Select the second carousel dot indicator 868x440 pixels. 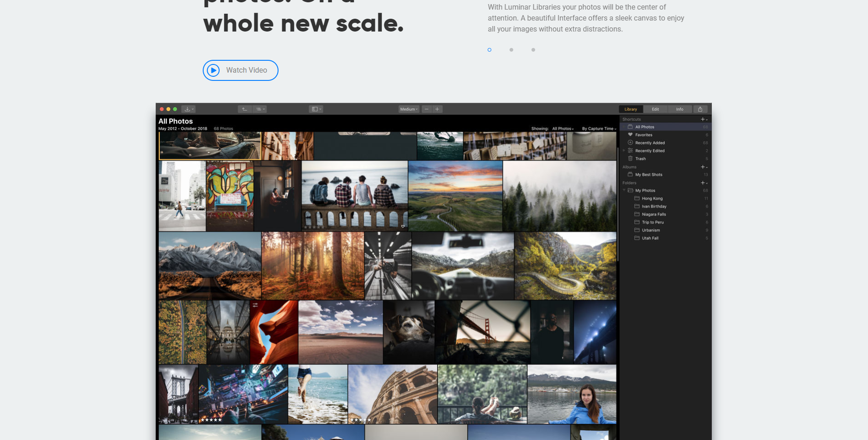coord(511,50)
